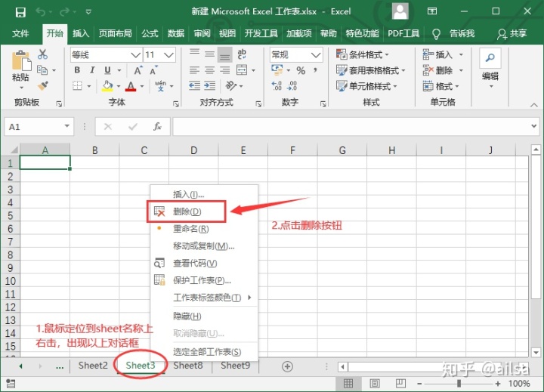Click inside the formula bar input
The width and height of the screenshot is (544, 392).
click(x=351, y=127)
